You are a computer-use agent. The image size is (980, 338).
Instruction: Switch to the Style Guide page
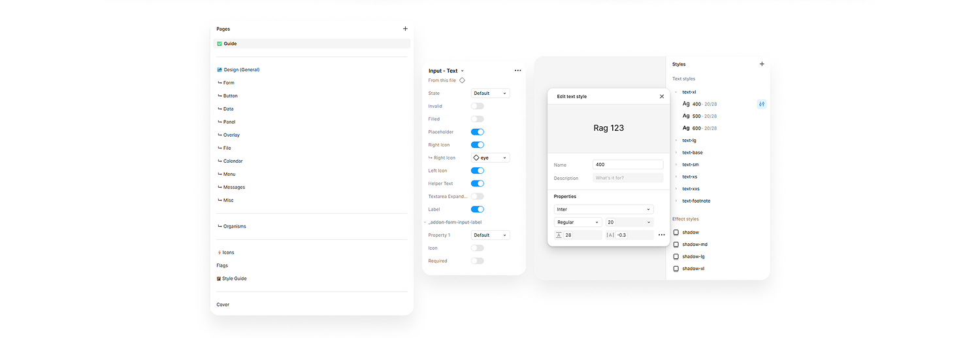pos(234,279)
